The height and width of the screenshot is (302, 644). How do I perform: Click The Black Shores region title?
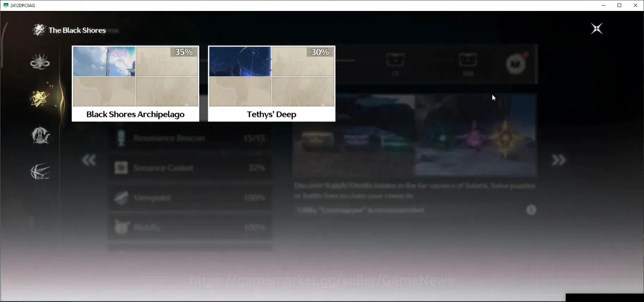click(x=77, y=30)
